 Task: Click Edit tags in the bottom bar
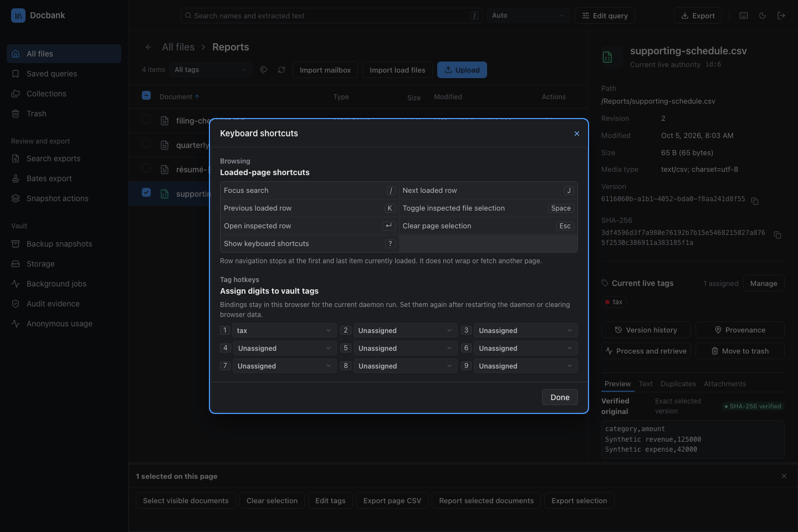[x=330, y=500]
